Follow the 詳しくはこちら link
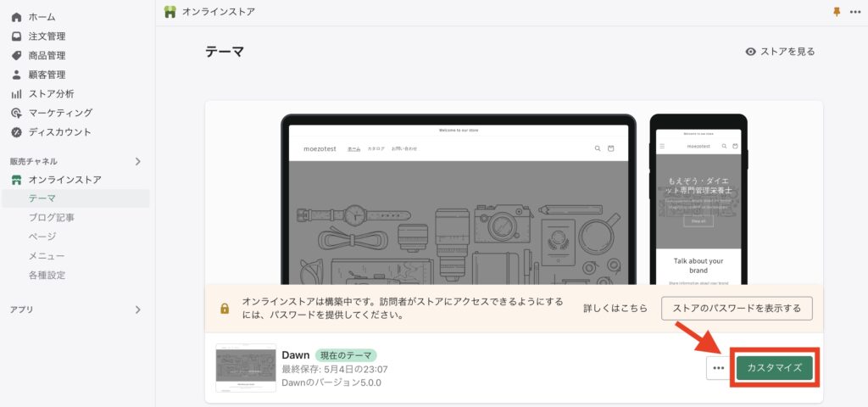 (615, 308)
